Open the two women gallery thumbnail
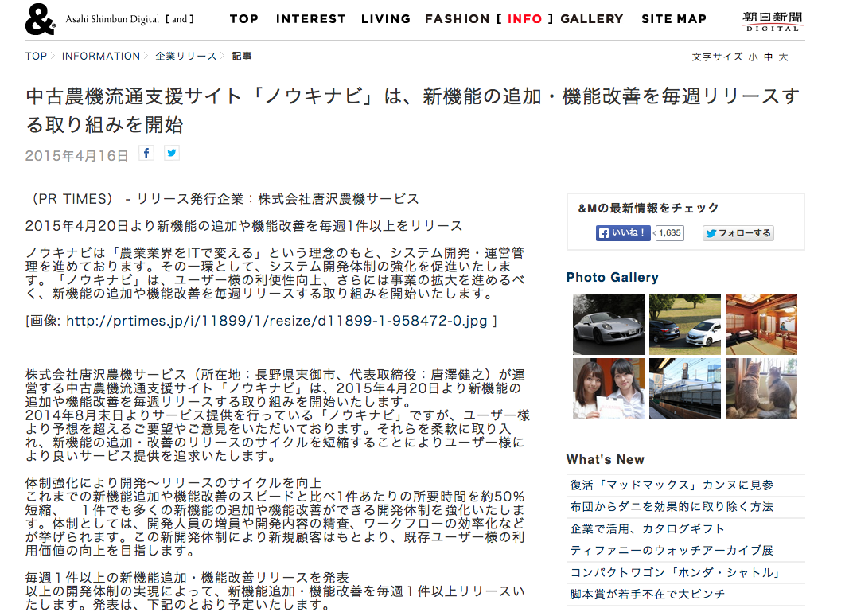Image resolution: width=849 pixels, height=616 pixels. click(x=609, y=388)
